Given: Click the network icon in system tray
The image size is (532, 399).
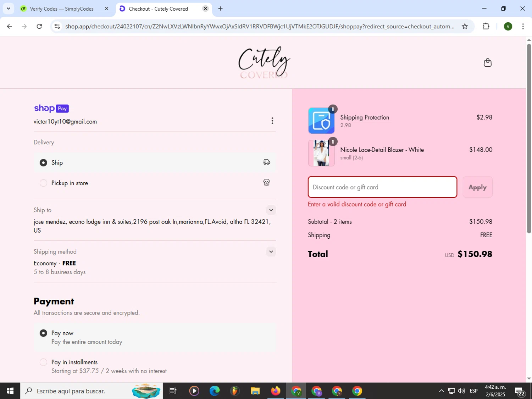Looking at the screenshot, I should pos(451,391).
